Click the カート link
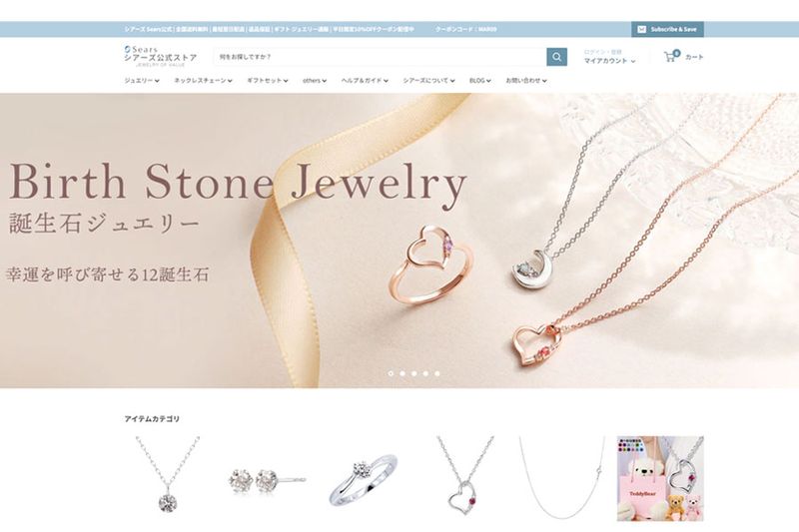The height and width of the screenshot is (532, 799). (x=694, y=57)
